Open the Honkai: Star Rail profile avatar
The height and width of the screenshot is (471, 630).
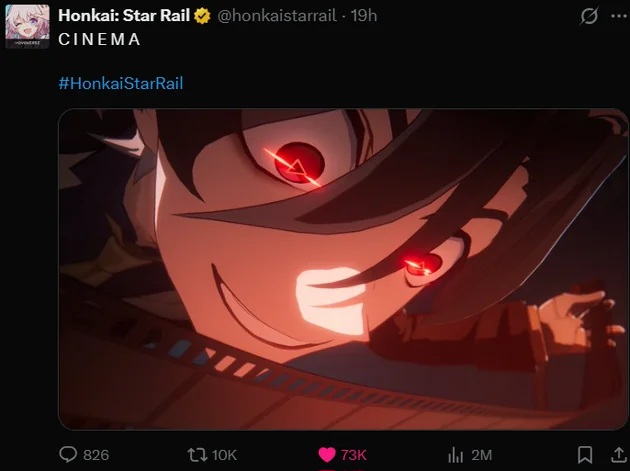(27, 27)
